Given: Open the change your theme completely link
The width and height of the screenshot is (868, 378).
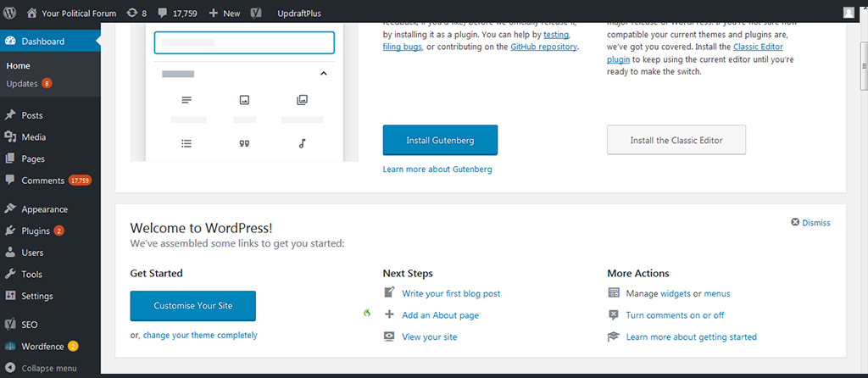Looking at the screenshot, I should click(200, 335).
